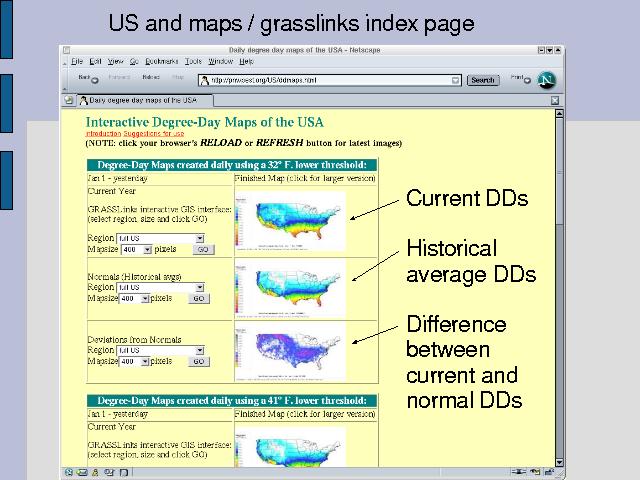The image size is (640, 480).
Task: Follow the Suggestions for use link
Action: (x=153, y=133)
